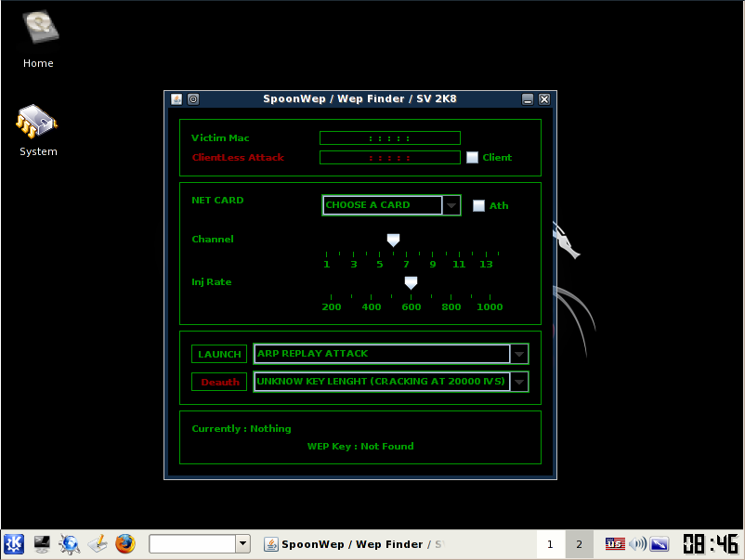Click the blue tray icon beside volume
Image resolution: width=745 pixels, height=560 pixels.
[659, 543]
